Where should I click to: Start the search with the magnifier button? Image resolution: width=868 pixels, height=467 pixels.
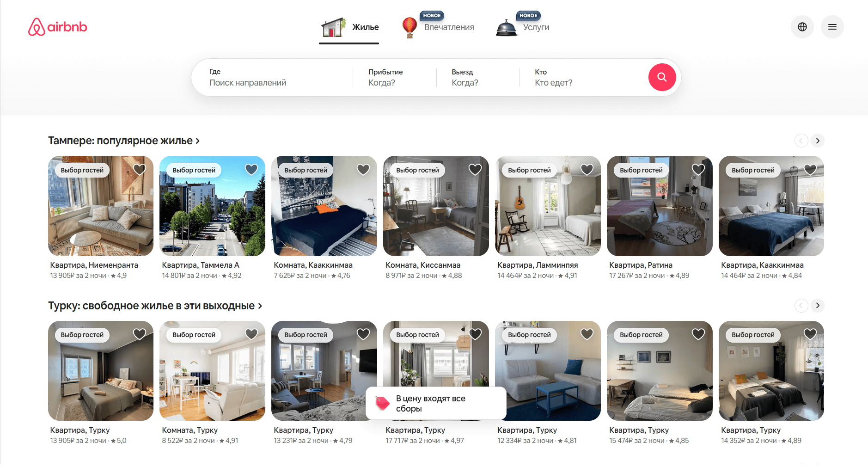[x=662, y=77]
